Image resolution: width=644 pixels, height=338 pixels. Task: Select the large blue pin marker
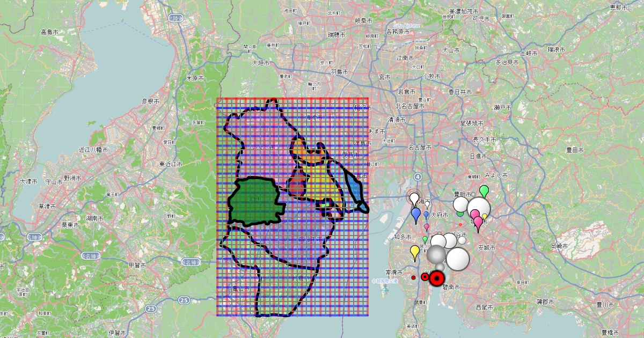416,215
